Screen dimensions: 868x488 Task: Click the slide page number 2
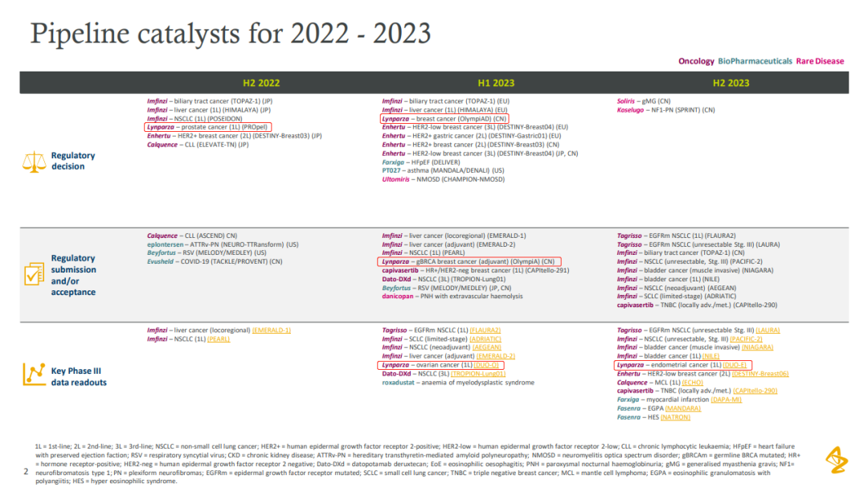[x=26, y=471]
